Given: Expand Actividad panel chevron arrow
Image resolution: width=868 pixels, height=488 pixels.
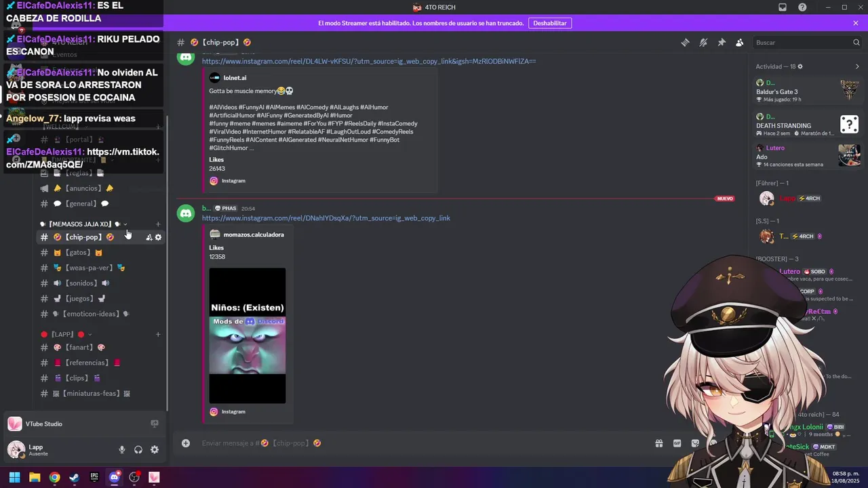Looking at the screenshot, I should tap(857, 66).
